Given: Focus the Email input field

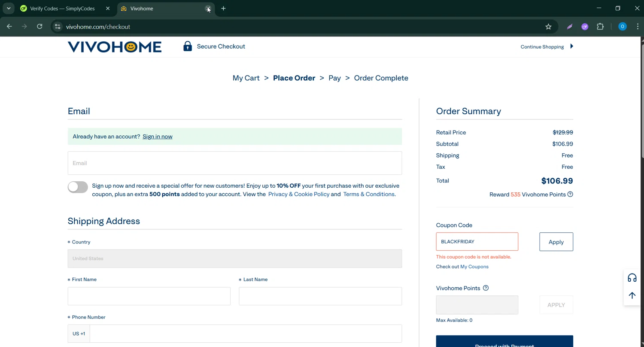Looking at the screenshot, I should coord(235,163).
